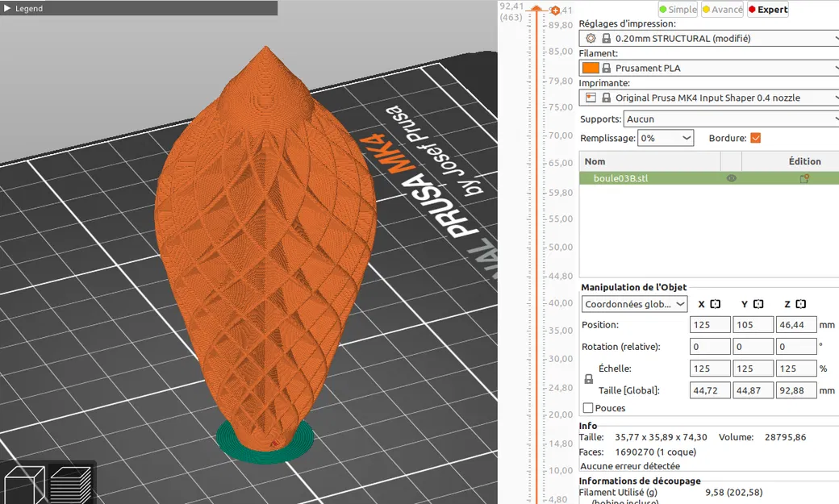The width and height of the screenshot is (839, 504).
Task: Click the Position Y field showing 105
Action: pos(753,325)
